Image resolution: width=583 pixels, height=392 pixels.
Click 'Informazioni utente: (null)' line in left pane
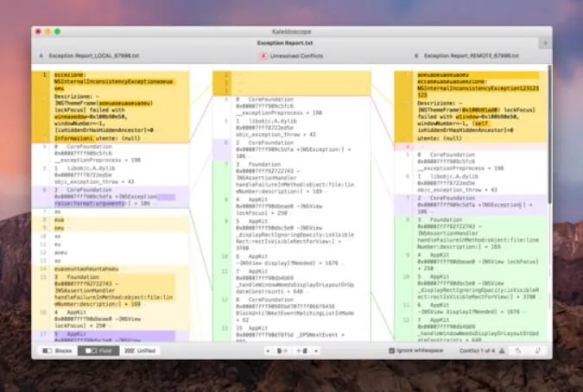(x=98, y=138)
